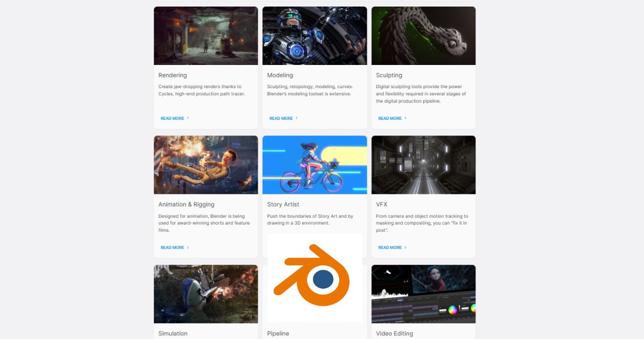Follow READ MORE under Animation & Rigging
644x339 pixels.
(173, 247)
